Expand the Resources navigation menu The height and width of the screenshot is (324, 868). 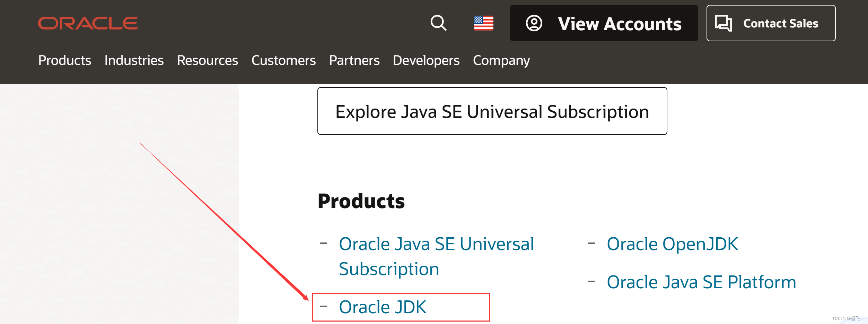pos(207,60)
